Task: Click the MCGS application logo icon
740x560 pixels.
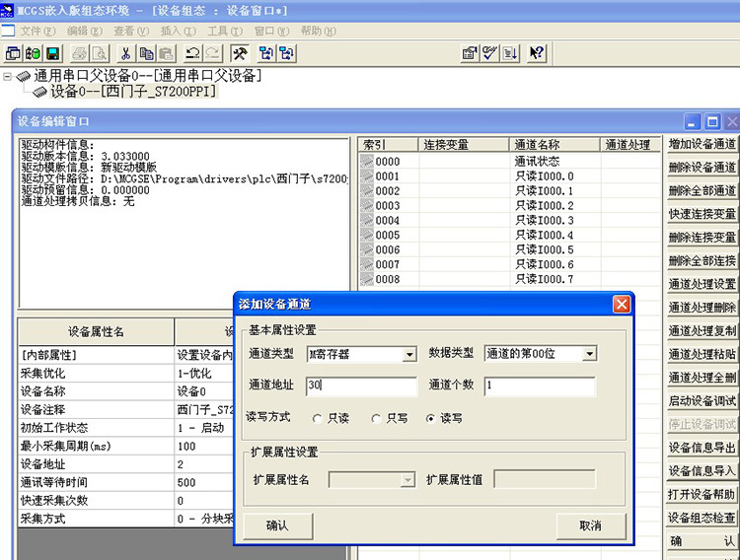Action: [7, 11]
